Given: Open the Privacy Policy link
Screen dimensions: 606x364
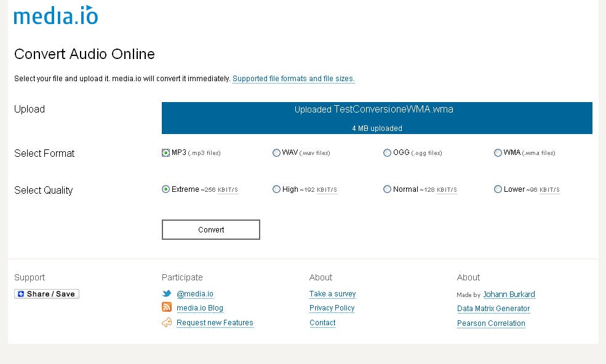Looking at the screenshot, I should 332,308.
